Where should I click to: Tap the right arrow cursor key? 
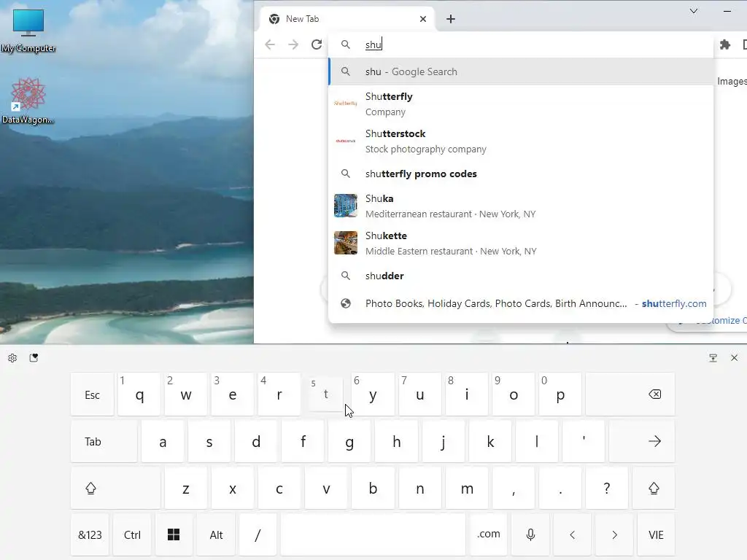614,534
